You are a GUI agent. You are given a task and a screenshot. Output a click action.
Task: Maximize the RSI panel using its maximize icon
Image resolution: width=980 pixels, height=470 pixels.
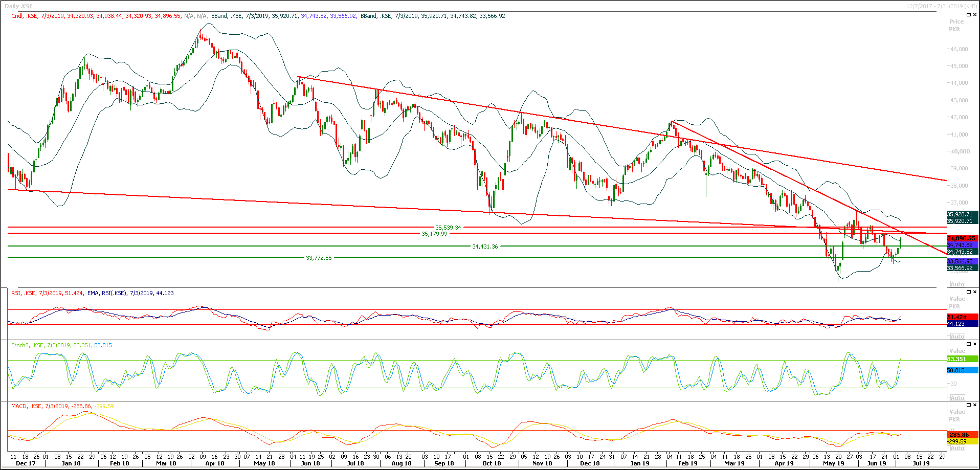coord(968,292)
